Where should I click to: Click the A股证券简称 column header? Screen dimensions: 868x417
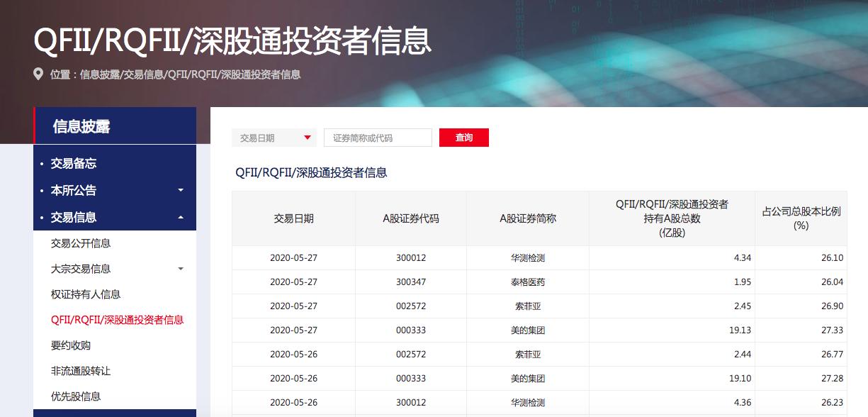point(528,218)
